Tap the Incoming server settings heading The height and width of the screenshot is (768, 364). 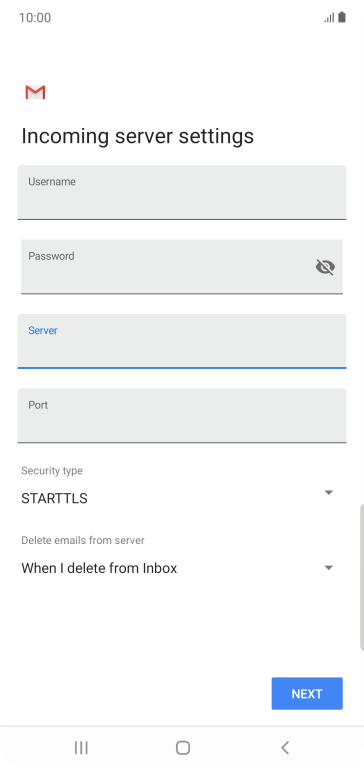138,136
